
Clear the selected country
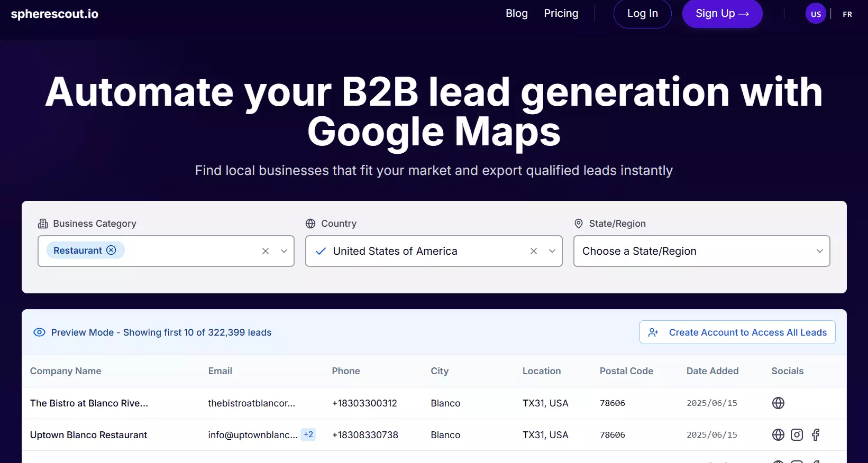coord(534,251)
